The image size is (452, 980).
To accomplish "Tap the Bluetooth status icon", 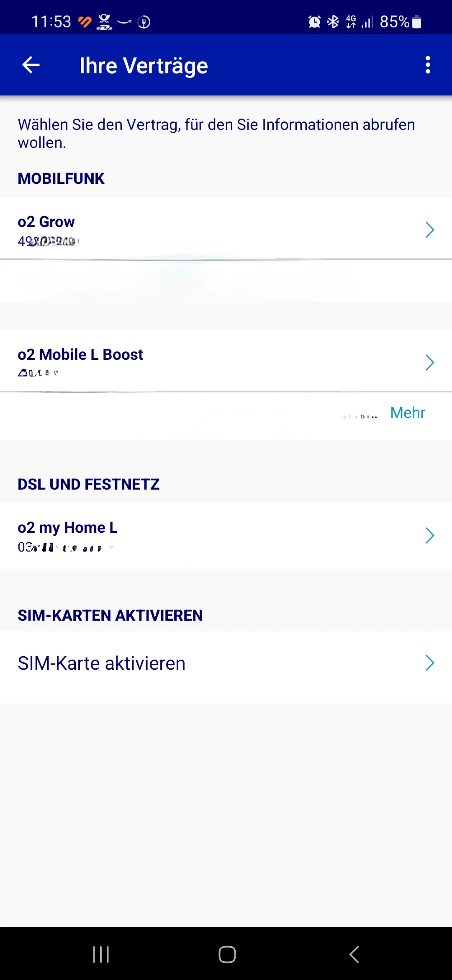I will 333,22.
